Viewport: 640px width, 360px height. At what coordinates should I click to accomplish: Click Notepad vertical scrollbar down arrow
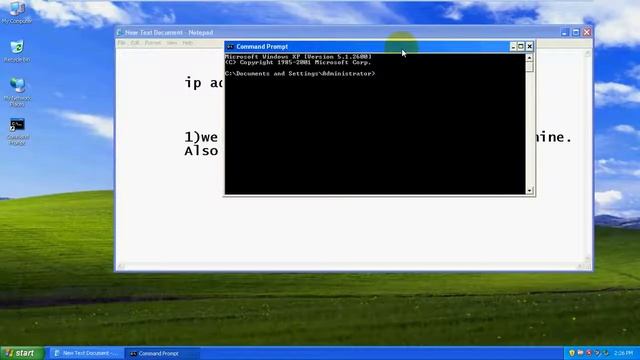[588, 259]
